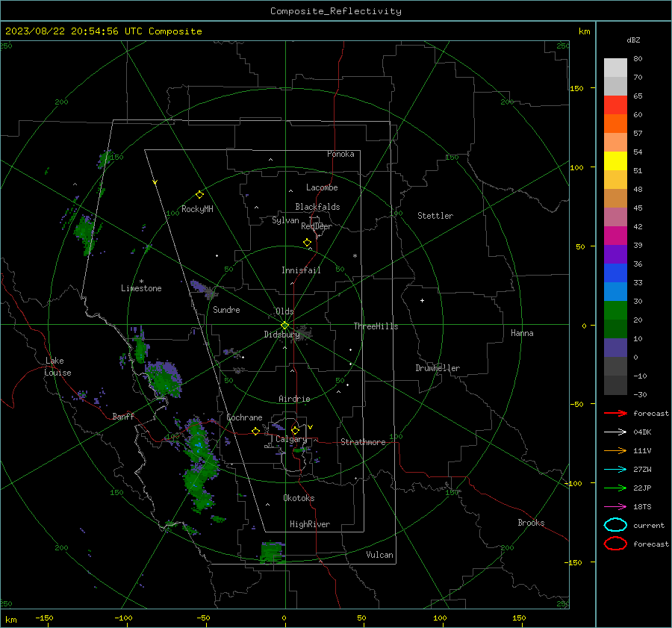Click the yellow diamond marker near RedDeer

point(307,243)
